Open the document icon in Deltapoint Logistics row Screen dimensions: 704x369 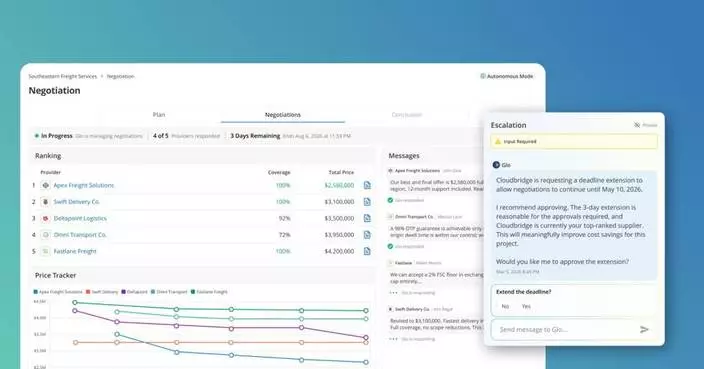point(367,218)
